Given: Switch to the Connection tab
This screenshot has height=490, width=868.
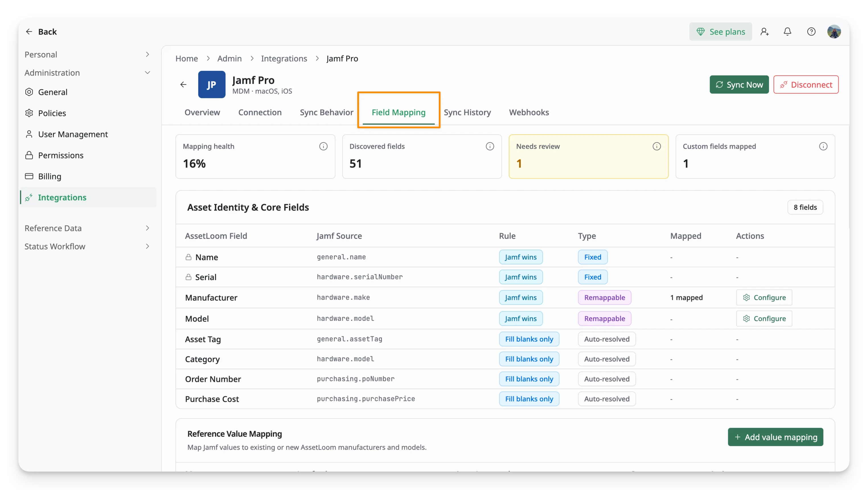Looking at the screenshot, I should pyautogui.click(x=260, y=112).
